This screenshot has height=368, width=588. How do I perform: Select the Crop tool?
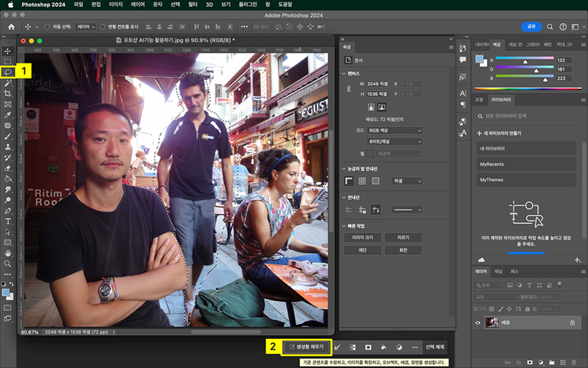point(8,93)
